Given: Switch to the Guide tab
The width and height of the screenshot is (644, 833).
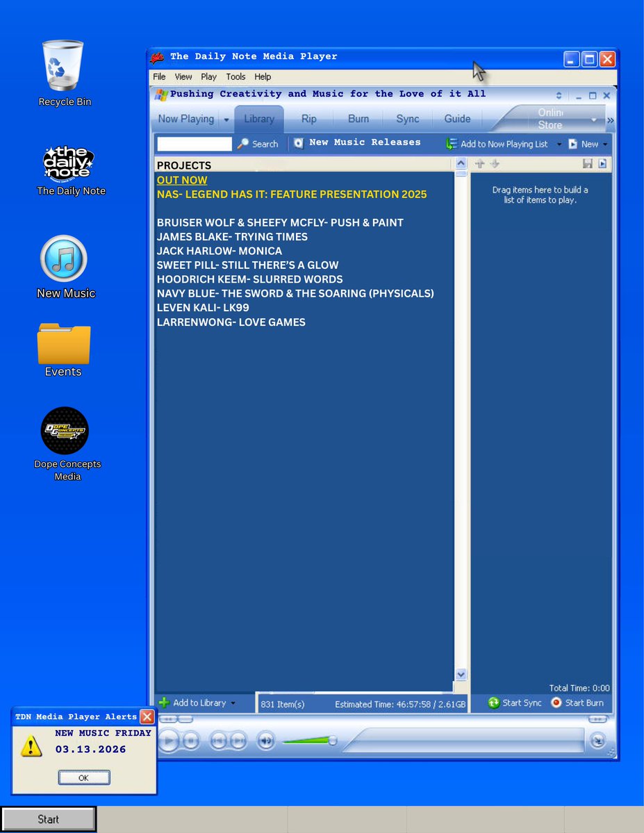Looking at the screenshot, I should (458, 119).
